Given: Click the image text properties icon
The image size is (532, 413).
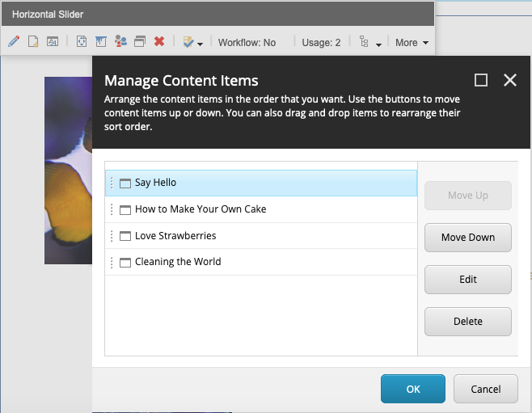Looking at the screenshot, I should [53, 41].
